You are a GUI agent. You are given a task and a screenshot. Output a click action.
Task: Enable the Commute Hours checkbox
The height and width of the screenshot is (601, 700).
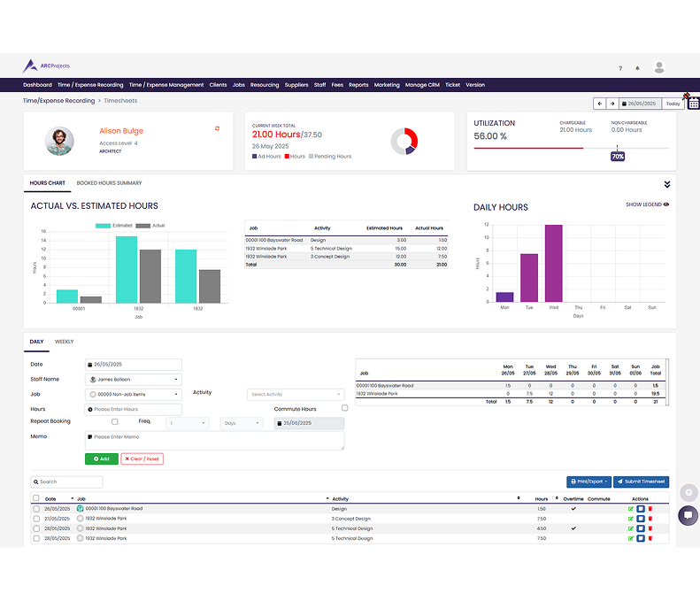pos(345,408)
